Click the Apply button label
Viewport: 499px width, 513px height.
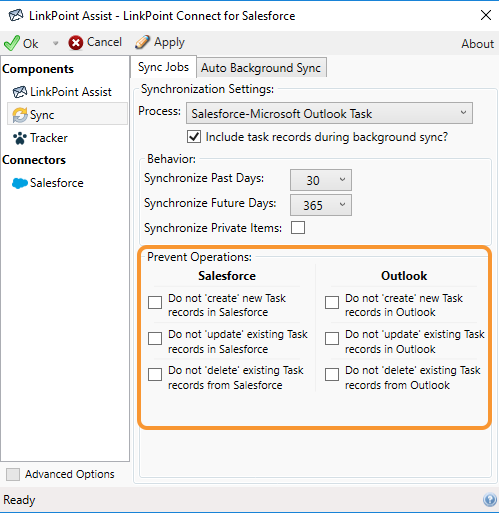pyautogui.click(x=169, y=43)
